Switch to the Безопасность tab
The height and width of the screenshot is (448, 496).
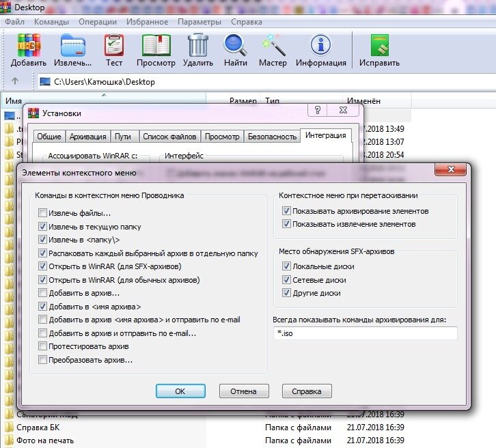(272, 137)
